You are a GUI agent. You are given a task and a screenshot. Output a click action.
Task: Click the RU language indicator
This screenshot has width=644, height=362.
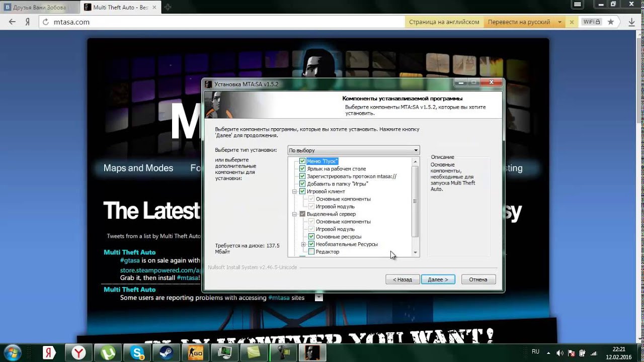coord(536,352)
